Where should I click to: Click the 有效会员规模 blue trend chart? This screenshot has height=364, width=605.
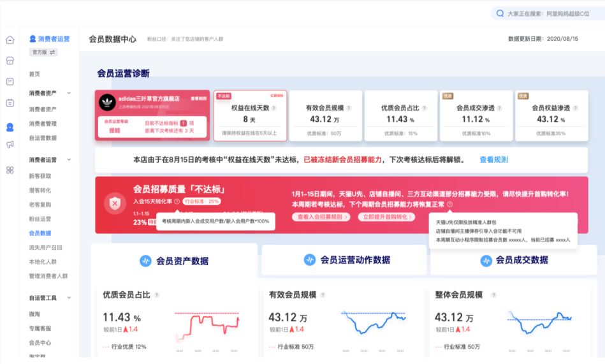click(x=374, y=323)
